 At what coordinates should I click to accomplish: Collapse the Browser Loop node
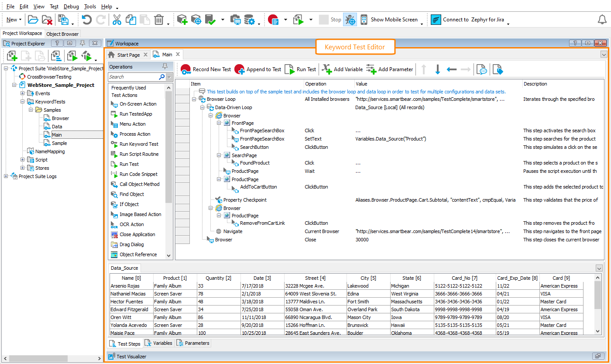coord(194,100)
